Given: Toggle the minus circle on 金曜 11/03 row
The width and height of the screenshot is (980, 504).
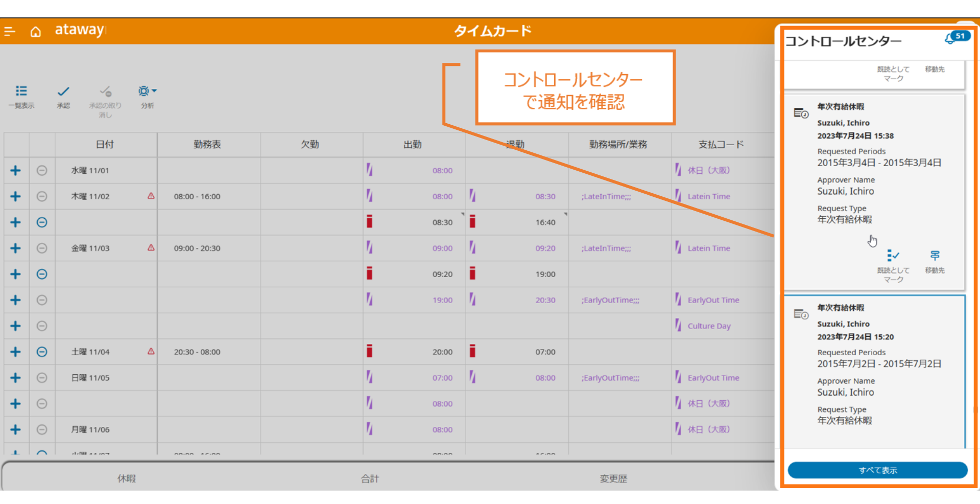Looking at the screenshot, I should click(42, 248).
